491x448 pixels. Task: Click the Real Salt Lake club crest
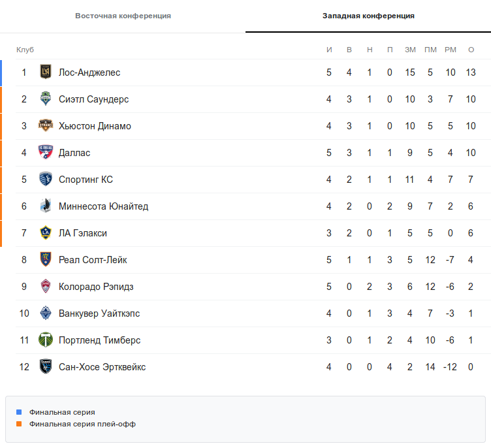[45, 260]
